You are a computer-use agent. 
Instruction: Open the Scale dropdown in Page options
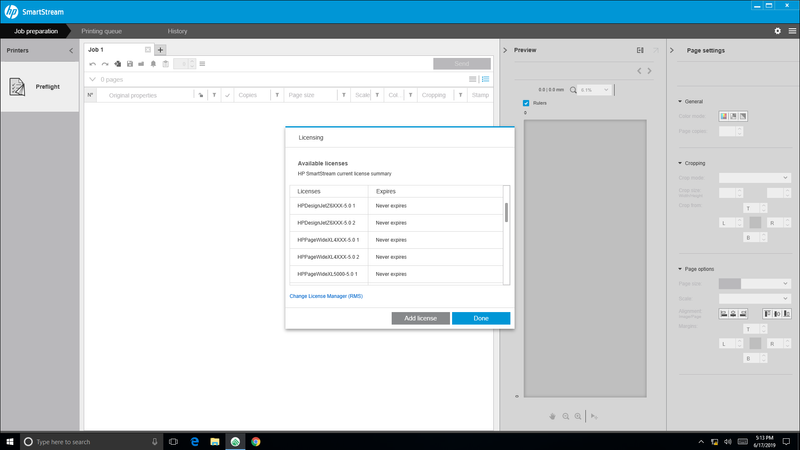(755, 298)
